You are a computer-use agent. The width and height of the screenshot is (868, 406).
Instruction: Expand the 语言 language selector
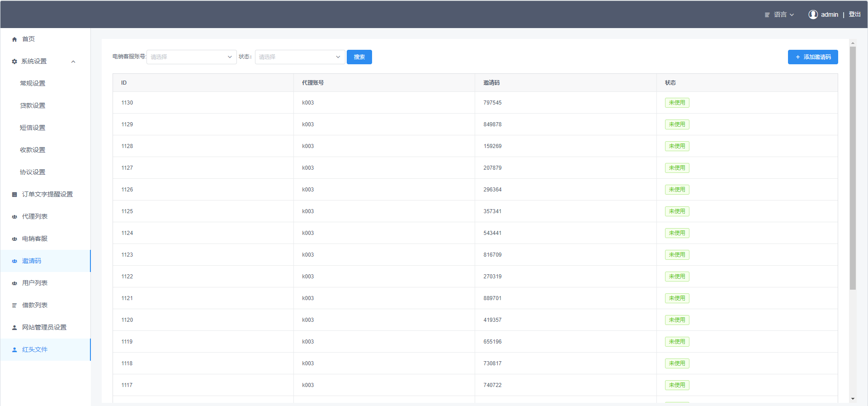click(780, 15)
